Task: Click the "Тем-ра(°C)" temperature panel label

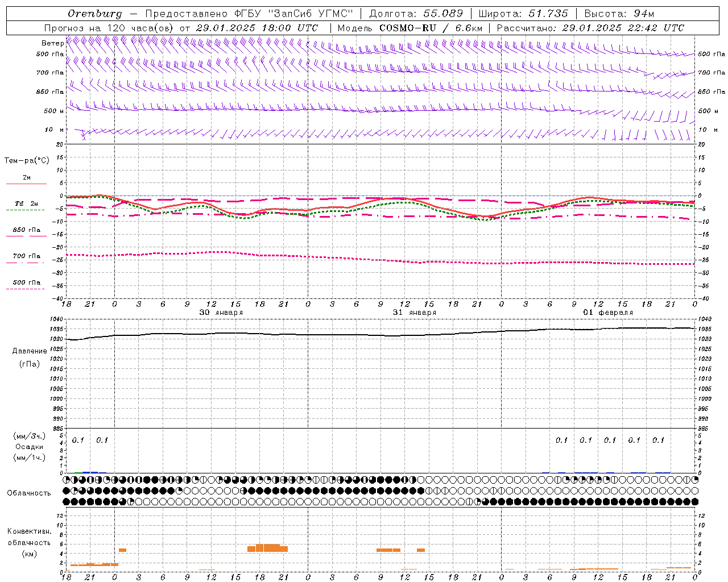Action: pos(27,160)
